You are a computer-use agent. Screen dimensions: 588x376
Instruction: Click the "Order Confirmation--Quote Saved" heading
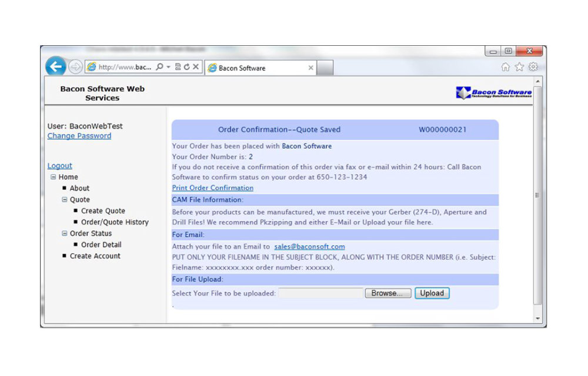click(x=279, y=130)
